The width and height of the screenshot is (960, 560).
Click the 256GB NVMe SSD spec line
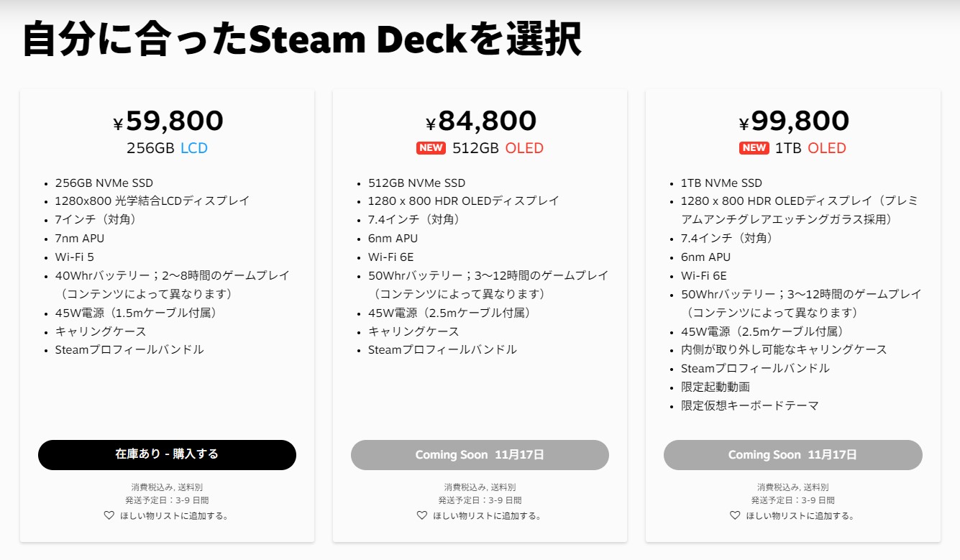coord(104,183)
